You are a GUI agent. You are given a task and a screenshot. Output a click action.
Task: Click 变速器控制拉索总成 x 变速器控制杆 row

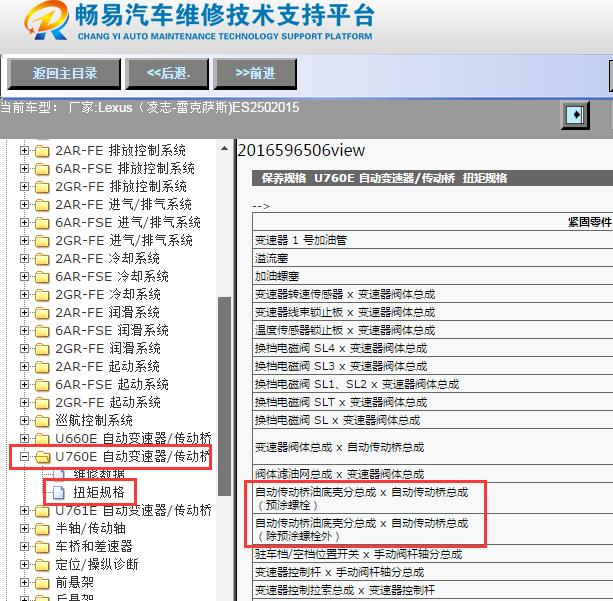(x=433, y=590)
